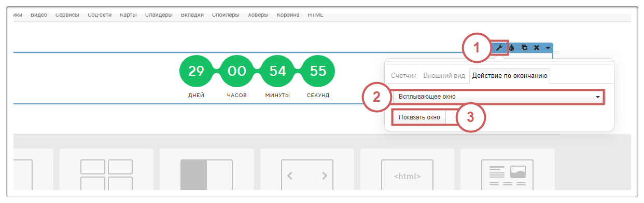Open the Ховеры widgets menu
The image size is (644, 203).
(258, 15)
